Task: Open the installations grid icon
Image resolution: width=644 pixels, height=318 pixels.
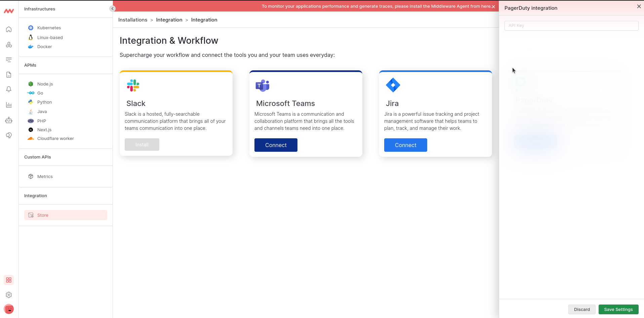Action: (9, 280)
